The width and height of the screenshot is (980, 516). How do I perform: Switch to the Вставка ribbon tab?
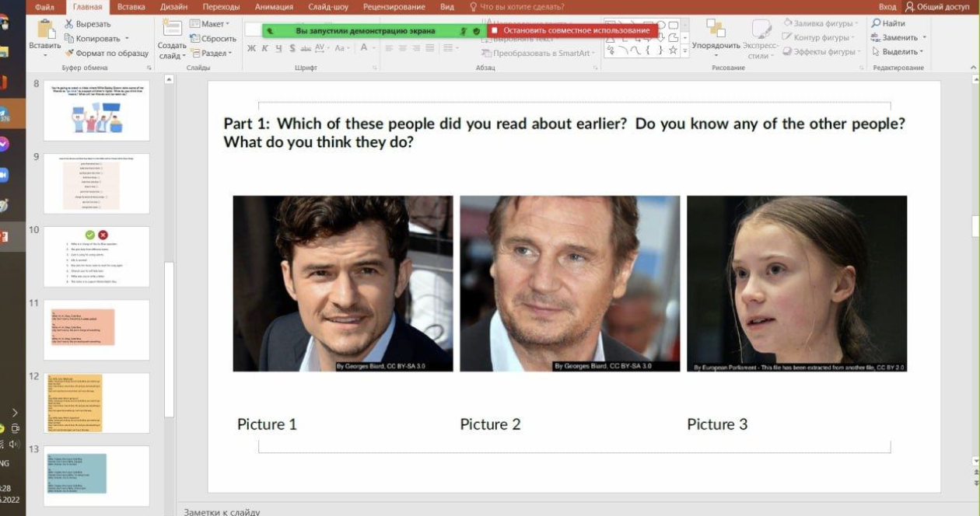coord(131,7)
